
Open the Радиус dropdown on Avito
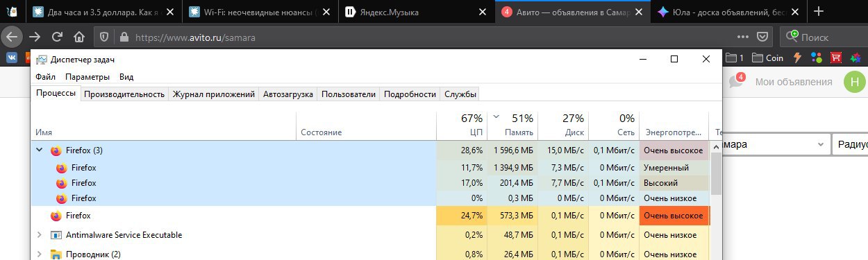point(850,145)
